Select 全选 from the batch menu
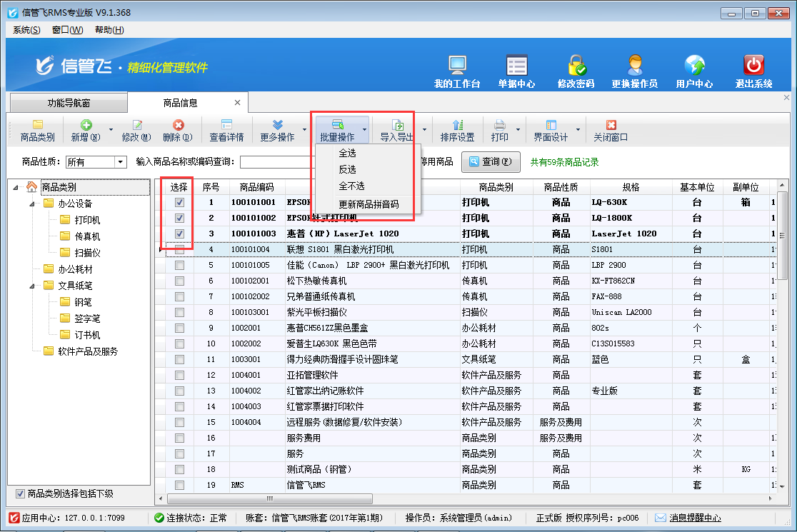Image resolution: width=797 pixels, height=532 pixels. [x=348, y=153]
